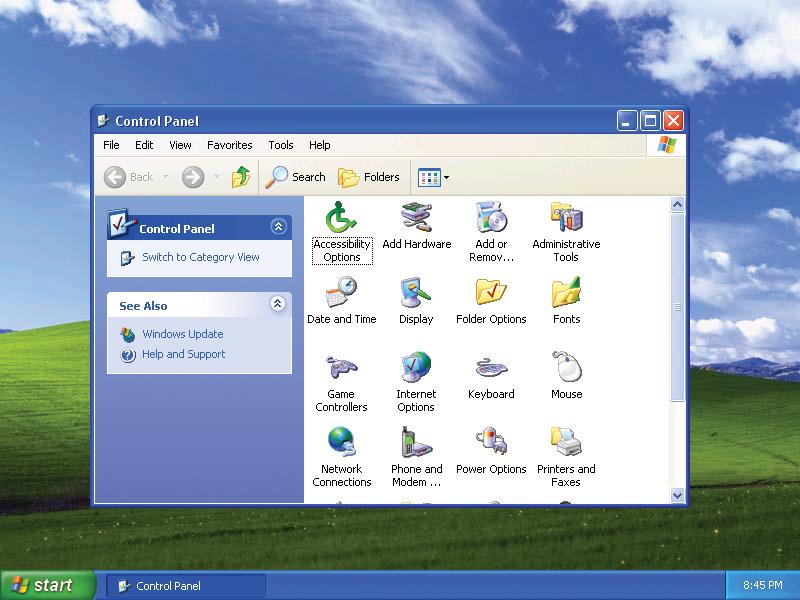Click Switch to Category View link
This screenshot has height=600, width=800.
[x=201, y=257]
